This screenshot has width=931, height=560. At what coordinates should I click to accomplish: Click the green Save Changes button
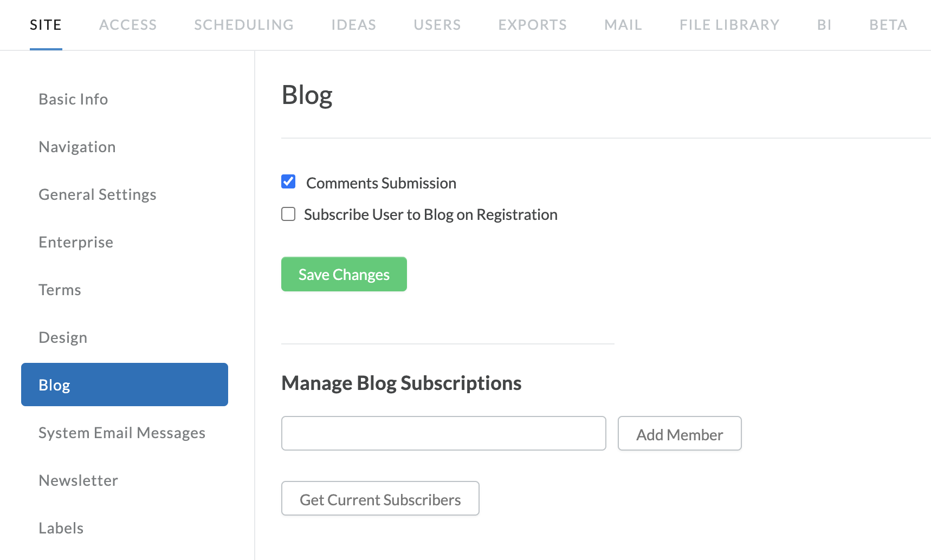click(344, 274)
